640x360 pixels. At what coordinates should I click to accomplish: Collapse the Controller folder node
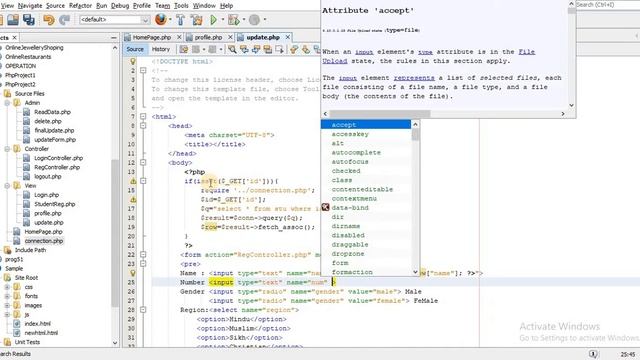7,149
